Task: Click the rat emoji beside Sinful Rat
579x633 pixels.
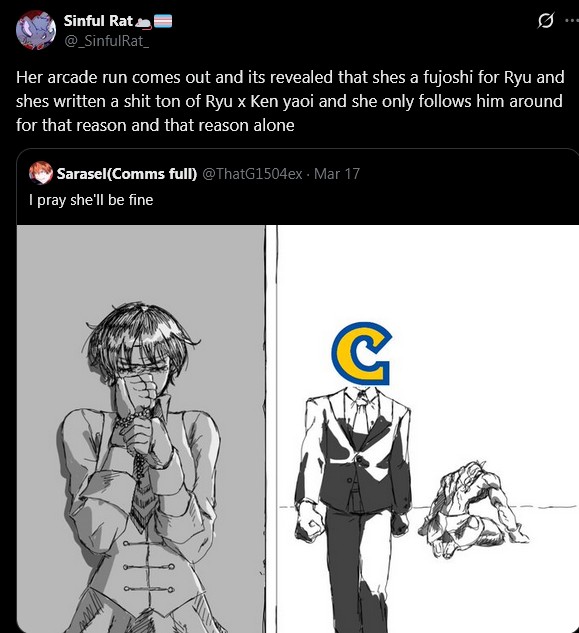Action: point(144,22)
